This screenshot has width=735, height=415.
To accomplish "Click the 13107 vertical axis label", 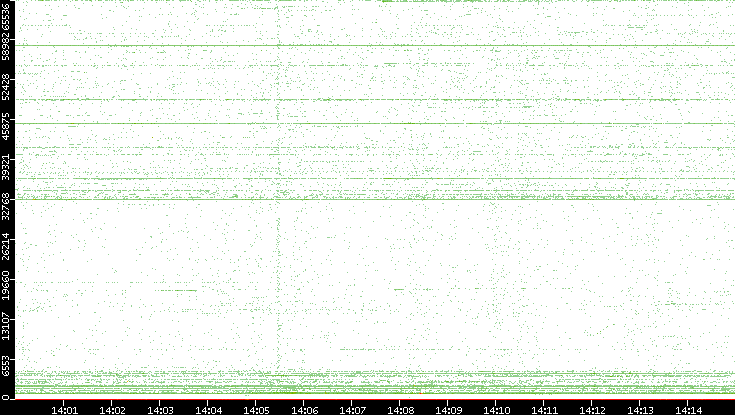I will [x=7, y=326].
